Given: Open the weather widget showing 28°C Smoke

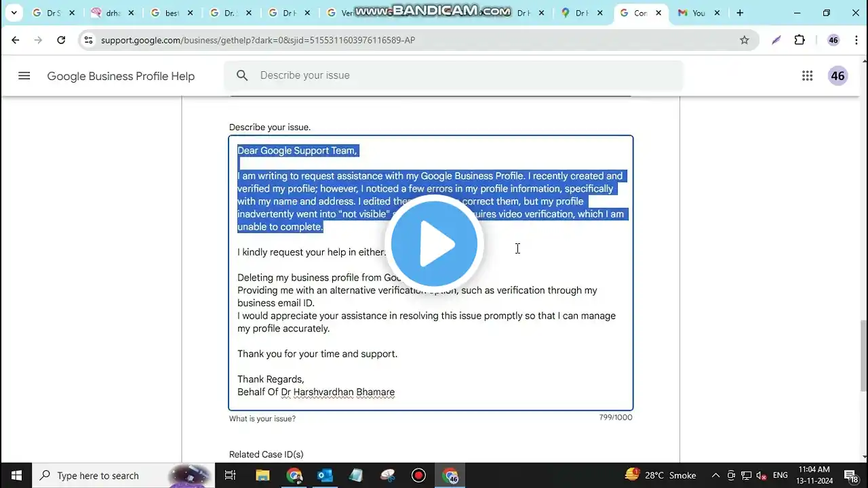Looking at the screenshot, I should pyautogui.click(x=660, y=475).
